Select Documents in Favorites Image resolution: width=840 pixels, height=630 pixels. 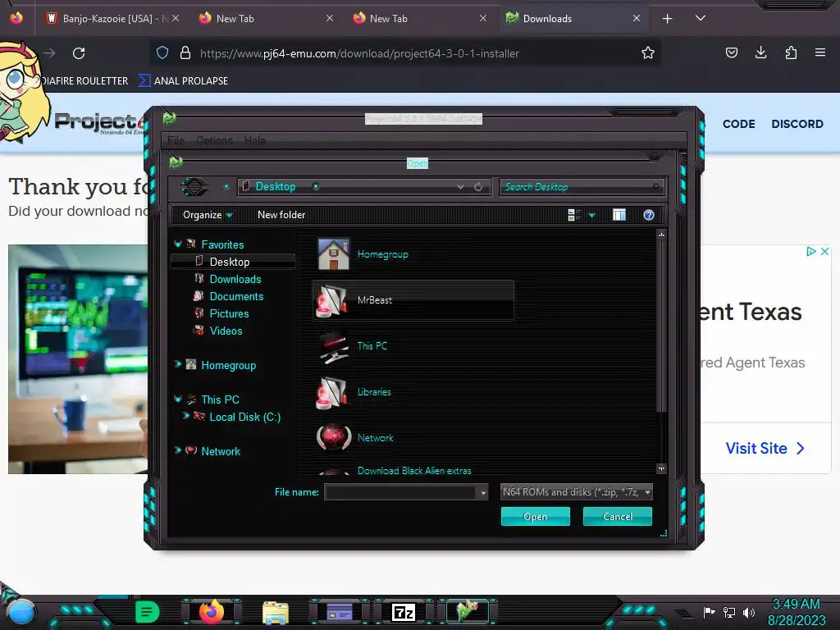[236, 296]
